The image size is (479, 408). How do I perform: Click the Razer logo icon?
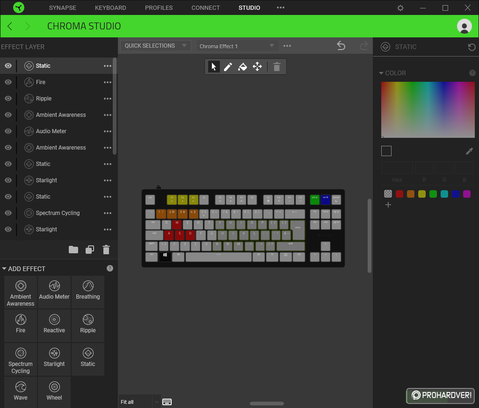pos(19,7)
